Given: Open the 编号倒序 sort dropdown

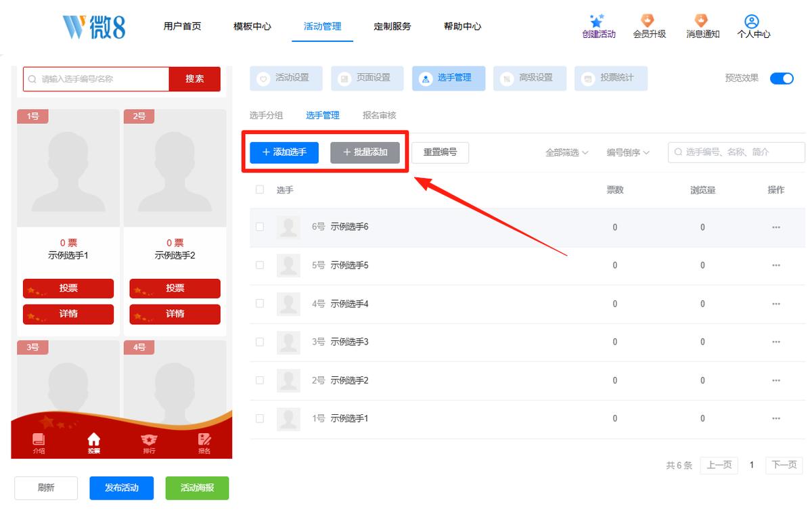Looking at the screenshot, I should tap(628, 153).
